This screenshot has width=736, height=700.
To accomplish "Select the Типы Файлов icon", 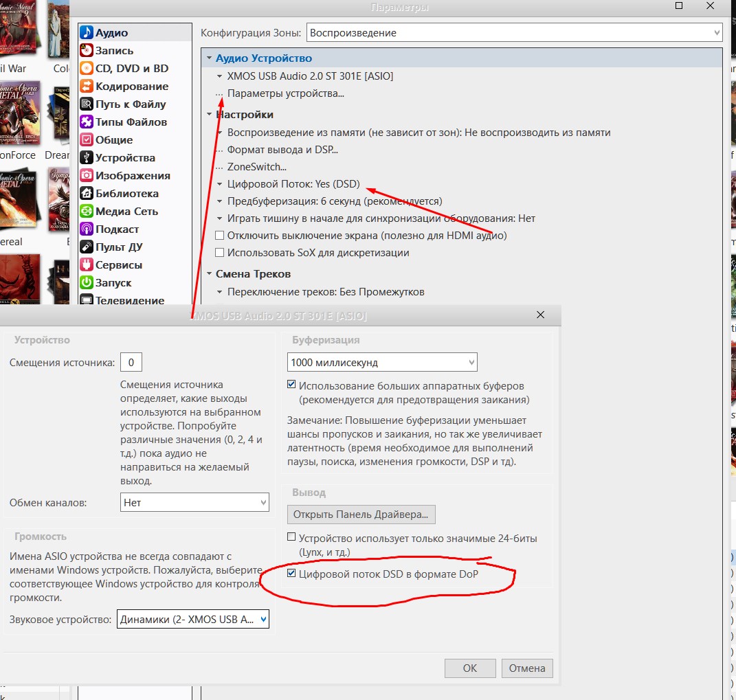I will 87,122.
